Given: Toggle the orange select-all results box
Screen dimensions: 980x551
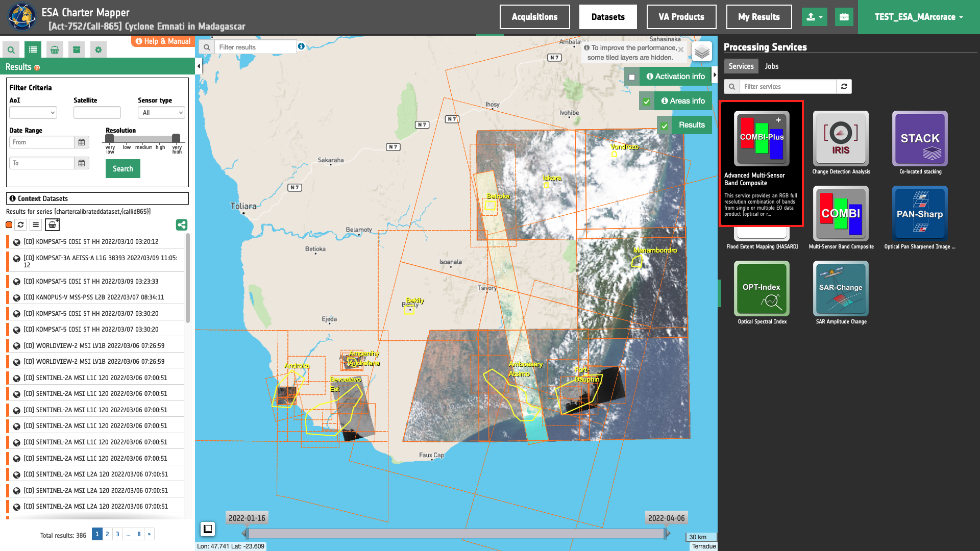Looking at the screenshot, I should [x=9, y=225].
